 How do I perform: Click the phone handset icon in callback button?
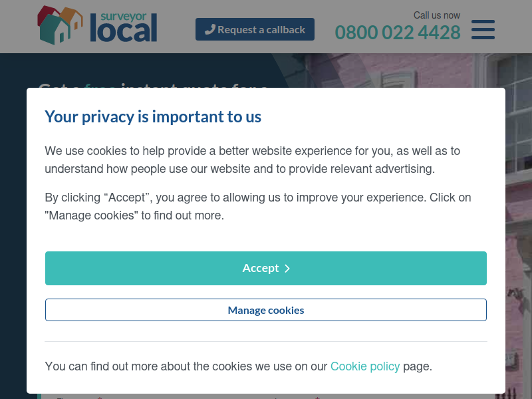click(x=210, y=29)
